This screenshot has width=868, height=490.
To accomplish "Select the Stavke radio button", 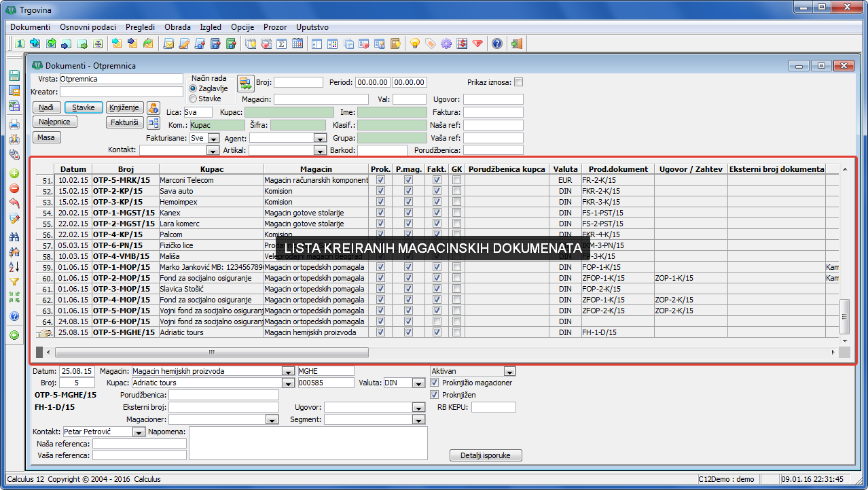I will coord(193,99).
